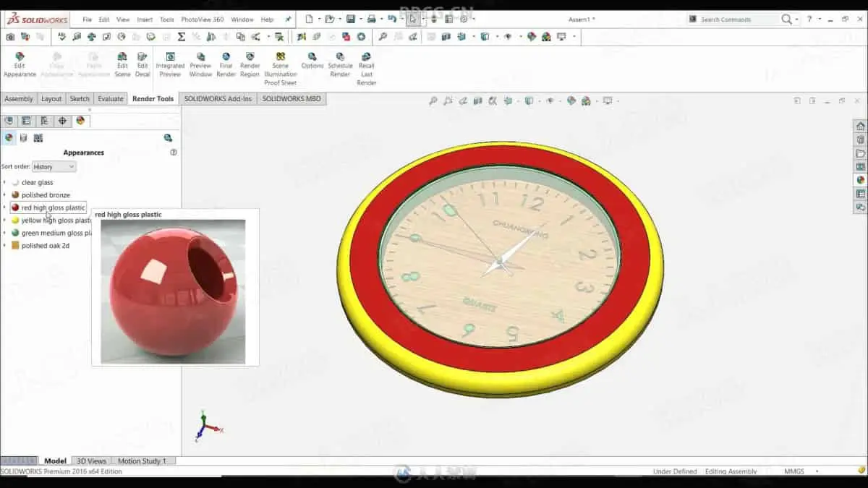Expand the yellow high gloss plastic appearance
Viewport: 868px width, 488px height.
click(4, 221)
